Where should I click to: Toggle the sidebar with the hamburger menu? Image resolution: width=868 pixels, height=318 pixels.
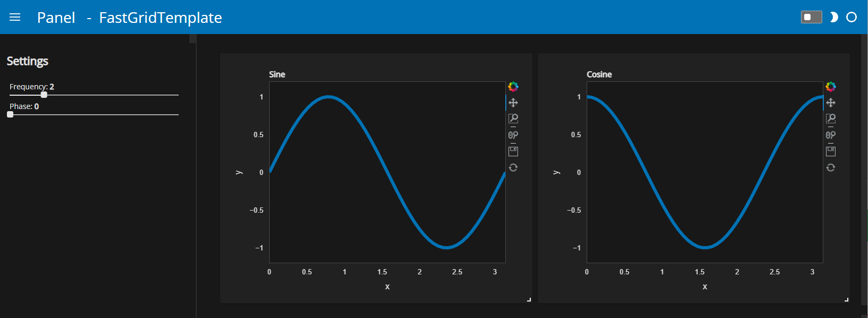coord(15,18)
